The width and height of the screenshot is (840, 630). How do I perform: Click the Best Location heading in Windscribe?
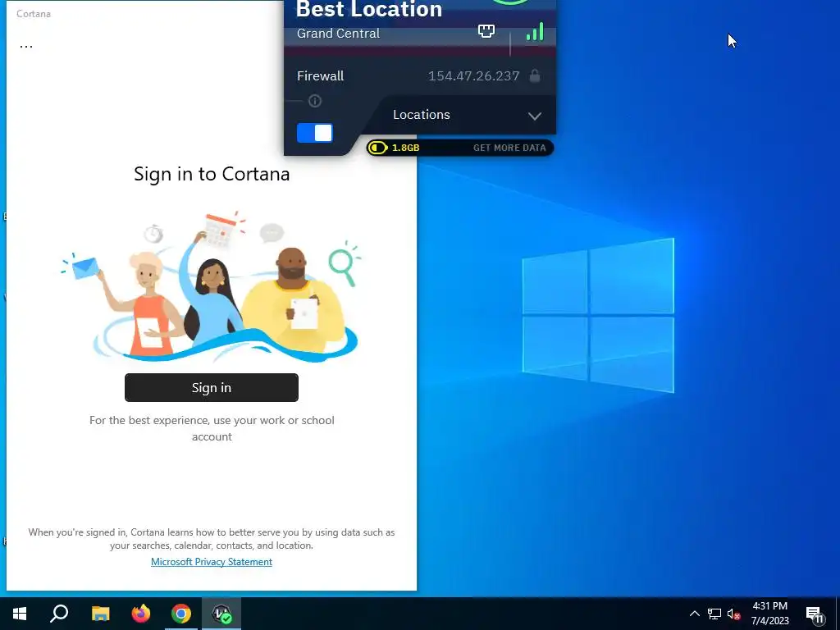click(369, 9)
